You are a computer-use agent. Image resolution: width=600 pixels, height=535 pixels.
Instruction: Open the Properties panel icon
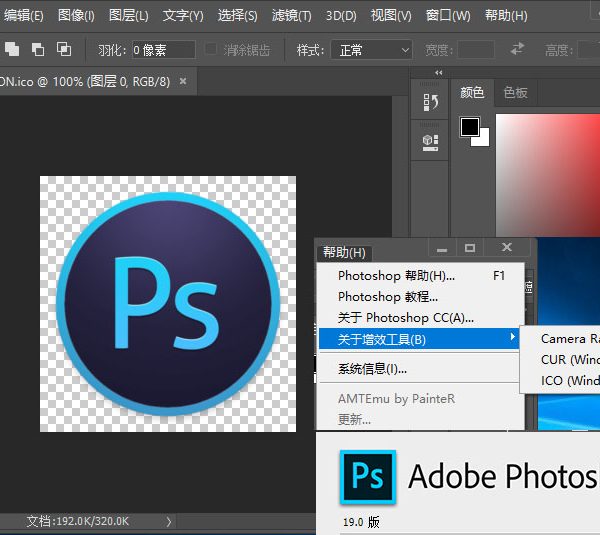(x=431, y=142)
